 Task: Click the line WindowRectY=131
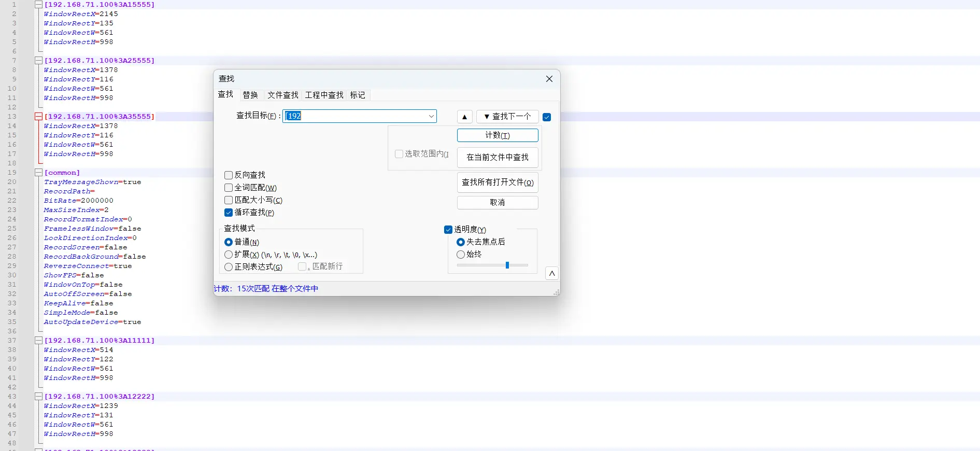[x=79, y=415]
